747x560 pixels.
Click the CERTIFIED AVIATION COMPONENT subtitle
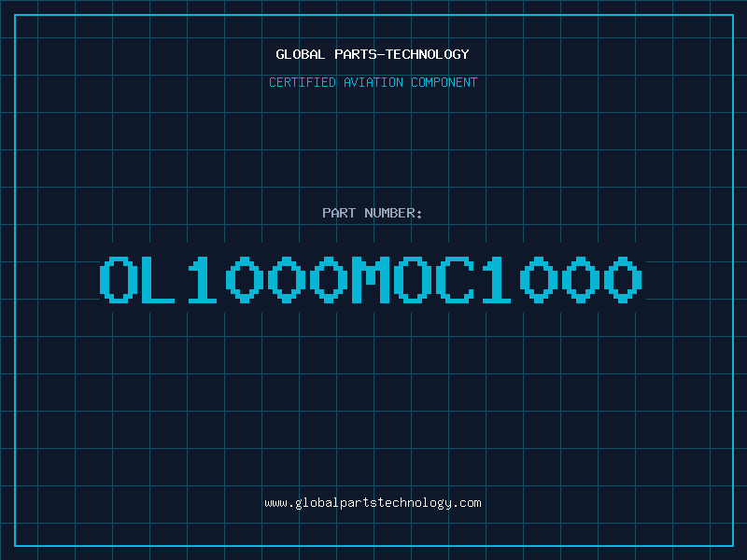pyautogui.click(x=373, y=82)
